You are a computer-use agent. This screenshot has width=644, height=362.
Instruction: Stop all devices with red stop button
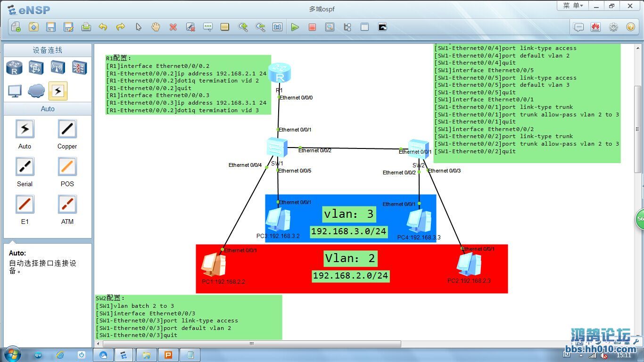(x=312, y=27)
